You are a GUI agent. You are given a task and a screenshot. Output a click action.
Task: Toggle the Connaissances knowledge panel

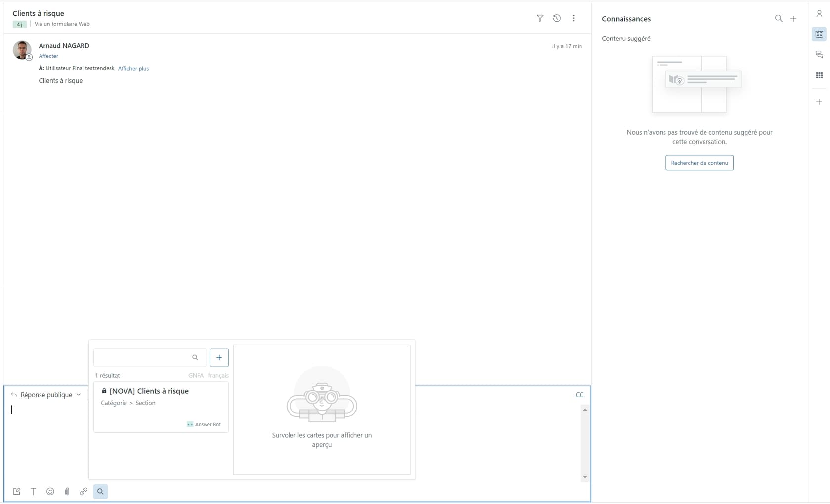click(819, 34)
